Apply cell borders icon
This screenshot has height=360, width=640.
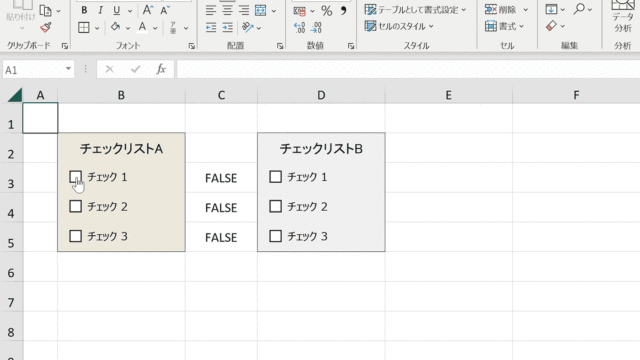pyautogui.click(x=84, y=27)
